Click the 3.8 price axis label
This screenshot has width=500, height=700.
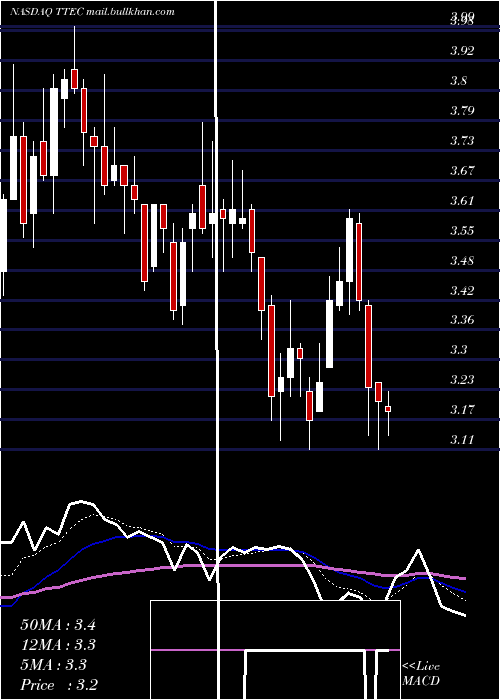coord(458,81)
